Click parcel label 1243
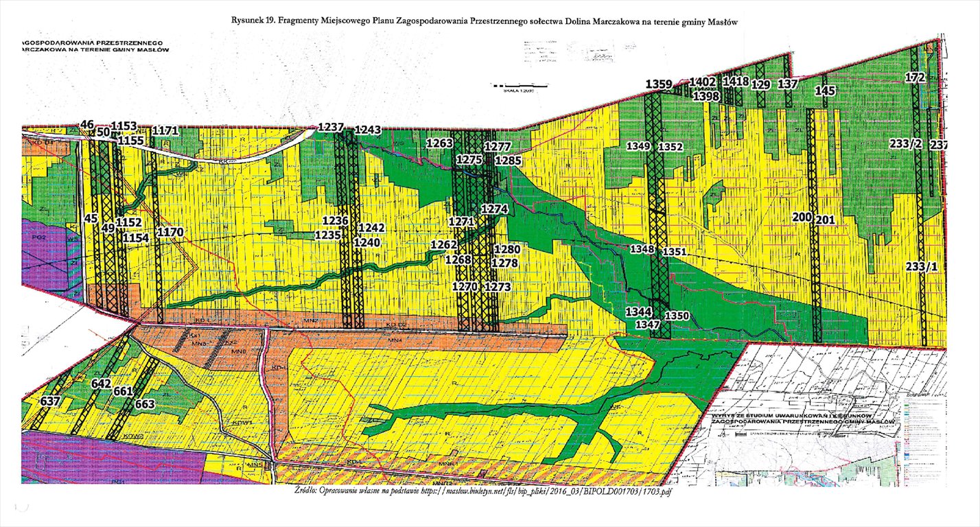The width and height of the screenshot is (980, 527). (367, 130)
